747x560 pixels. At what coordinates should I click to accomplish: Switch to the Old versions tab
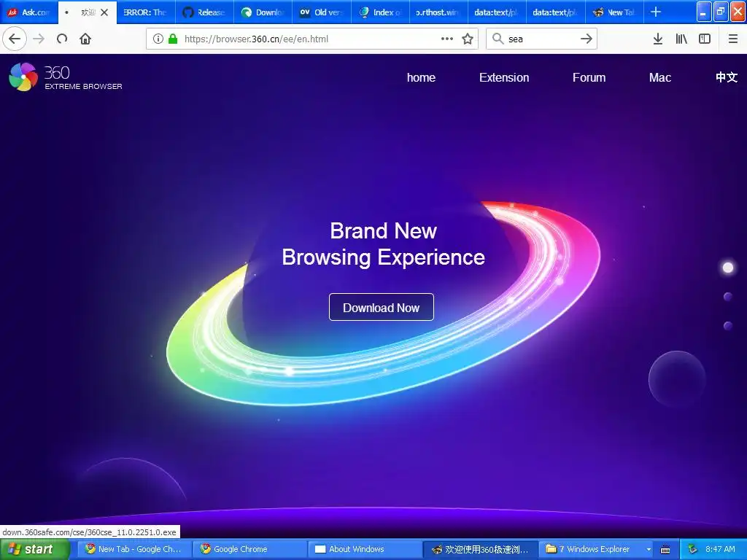[322, 12]
